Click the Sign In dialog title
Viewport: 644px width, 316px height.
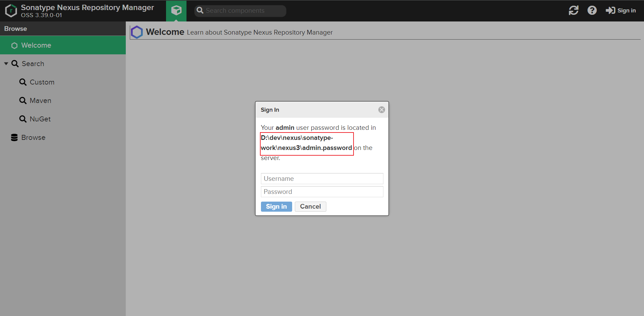coord(270,110)
